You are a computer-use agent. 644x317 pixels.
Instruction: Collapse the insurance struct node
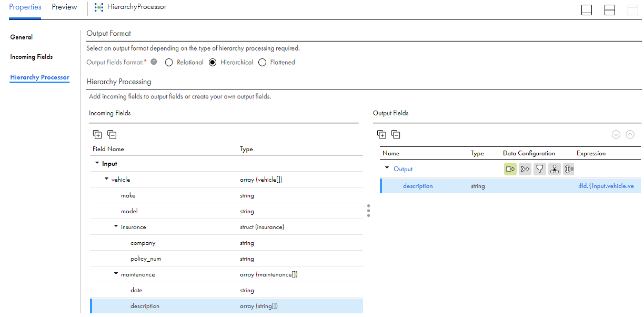tap(116, 227)
